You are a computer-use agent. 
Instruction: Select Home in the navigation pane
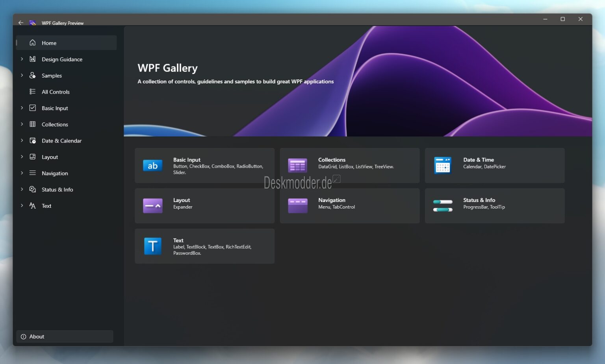pos(49,42)
